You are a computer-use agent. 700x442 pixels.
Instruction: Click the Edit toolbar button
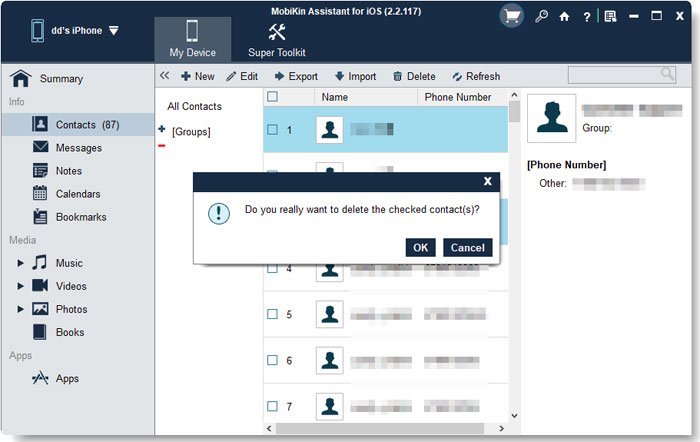click(242, 76)
